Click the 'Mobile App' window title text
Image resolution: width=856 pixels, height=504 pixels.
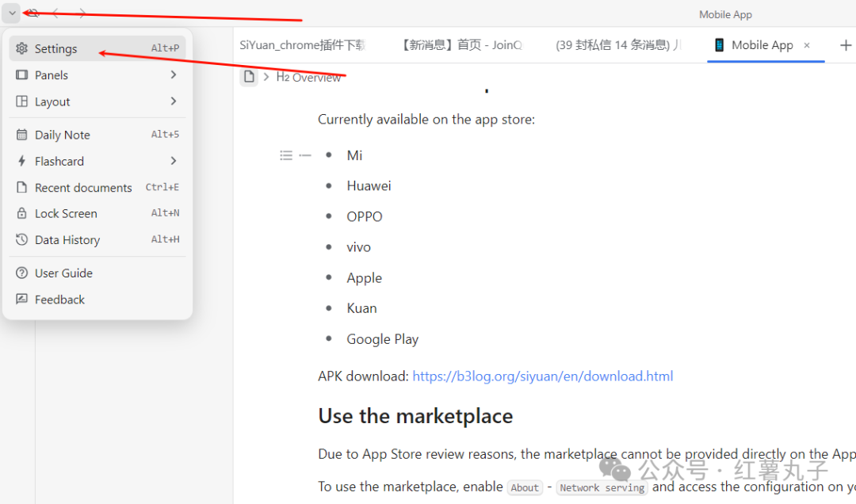pyautogui.click(x=725, y=15)
